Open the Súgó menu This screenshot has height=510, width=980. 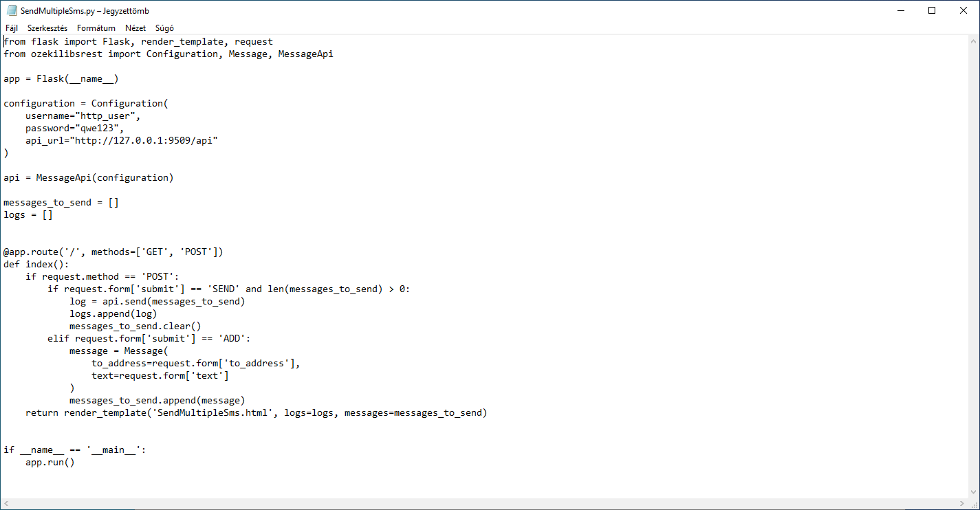[x=164, y=28]
